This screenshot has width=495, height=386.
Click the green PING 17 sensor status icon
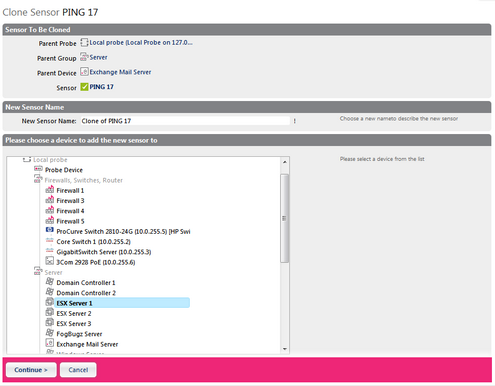tap(84, 87)
